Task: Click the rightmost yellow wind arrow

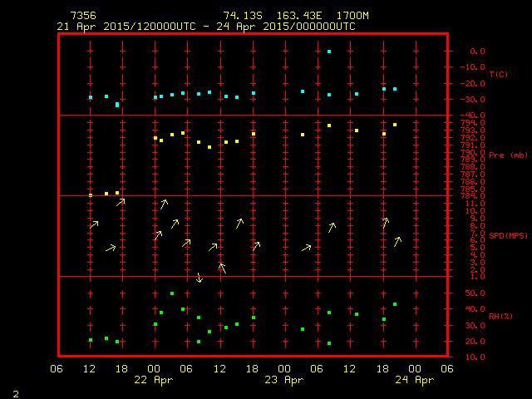Action: [x=397, y=241]
